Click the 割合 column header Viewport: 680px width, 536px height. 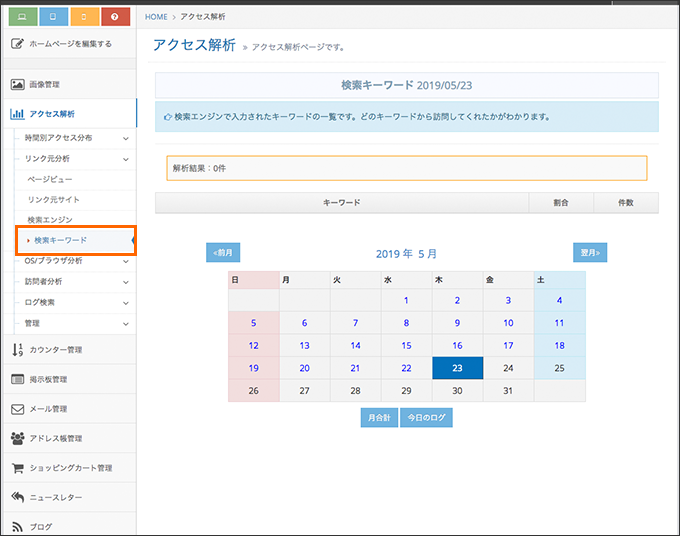pyautogui.click(x=561, y=203)
